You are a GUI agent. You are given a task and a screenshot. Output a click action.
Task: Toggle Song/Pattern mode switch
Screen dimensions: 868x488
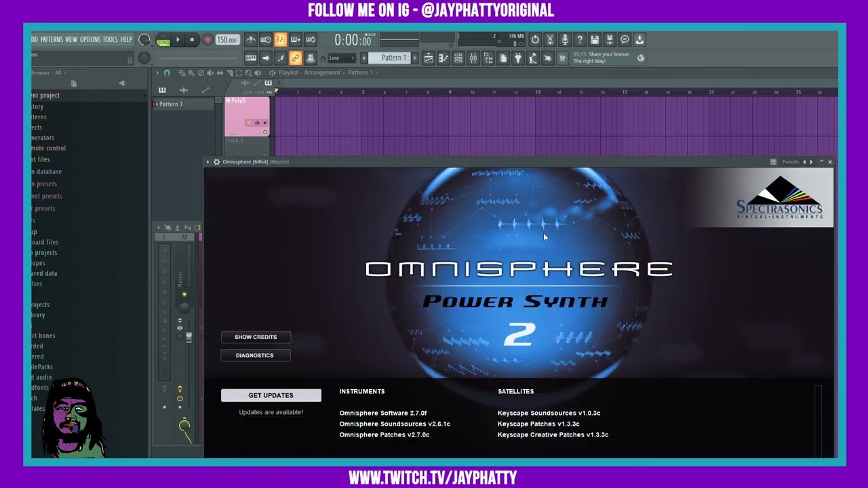pyautogui.click(x=163, y=40)
